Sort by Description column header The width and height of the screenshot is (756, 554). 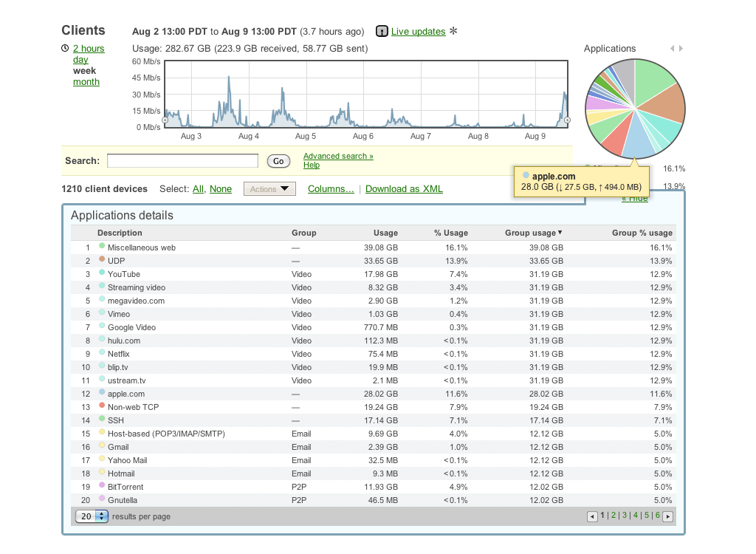click(120, 233)
